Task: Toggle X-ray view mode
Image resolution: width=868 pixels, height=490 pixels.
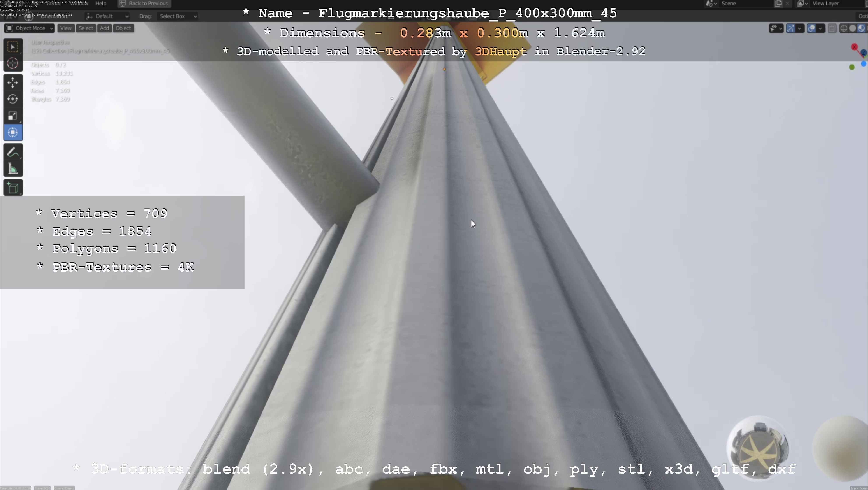Action: (x=832, y=28)
